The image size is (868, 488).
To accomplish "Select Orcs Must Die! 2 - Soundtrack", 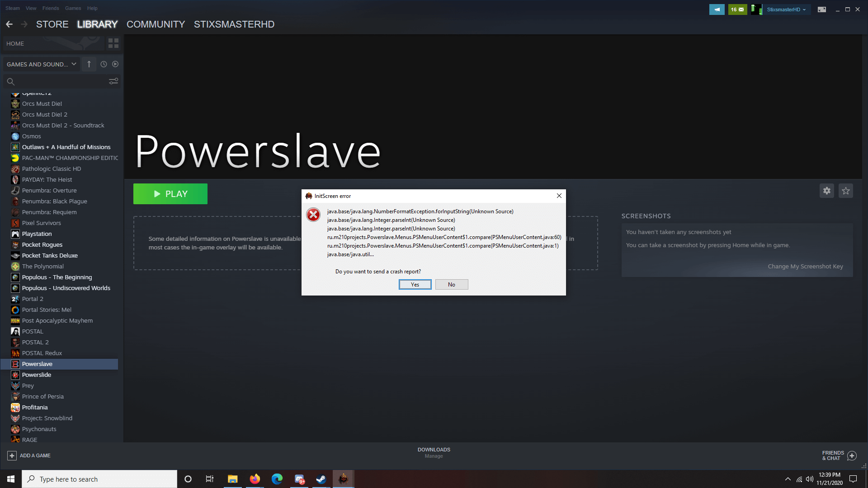I will (x=60, y=125).
